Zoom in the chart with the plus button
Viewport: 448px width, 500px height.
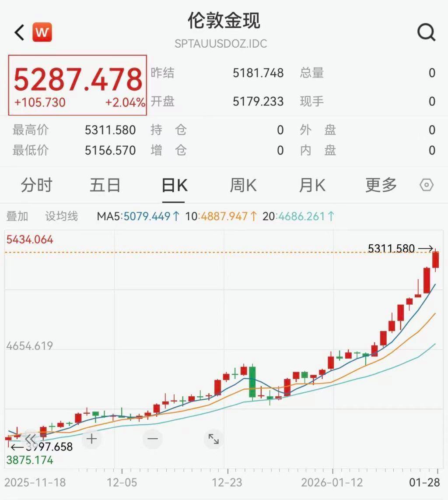(x=91, y=439)
